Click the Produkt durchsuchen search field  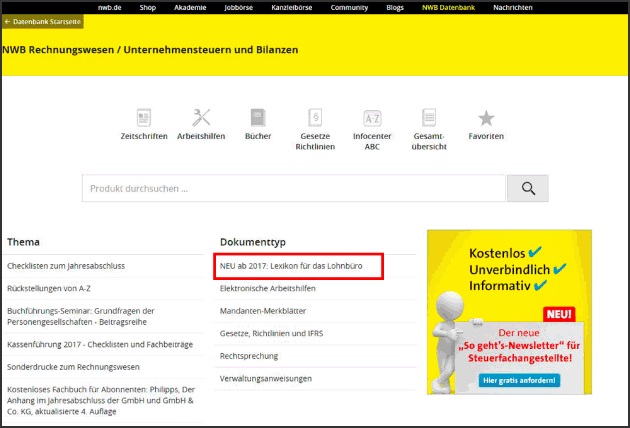click(x=293, y=188)
